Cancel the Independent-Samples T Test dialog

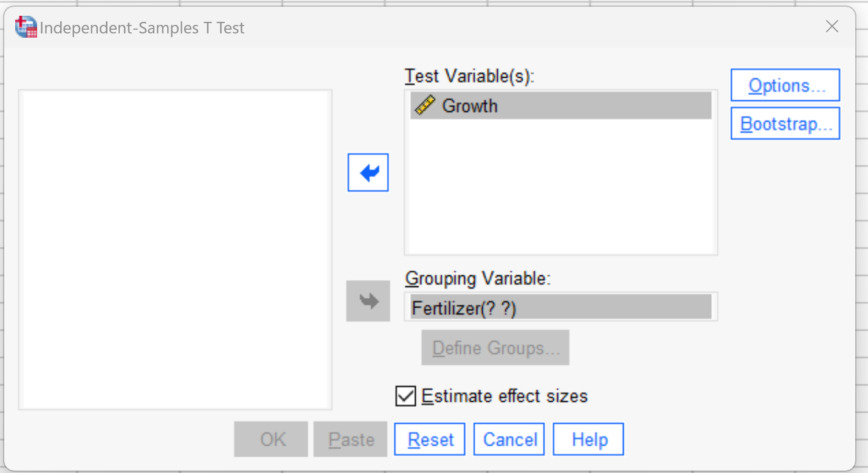(x=509, y=438)
